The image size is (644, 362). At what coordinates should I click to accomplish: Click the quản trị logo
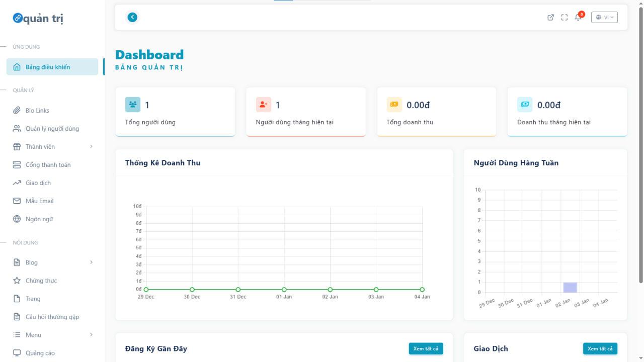38,19
